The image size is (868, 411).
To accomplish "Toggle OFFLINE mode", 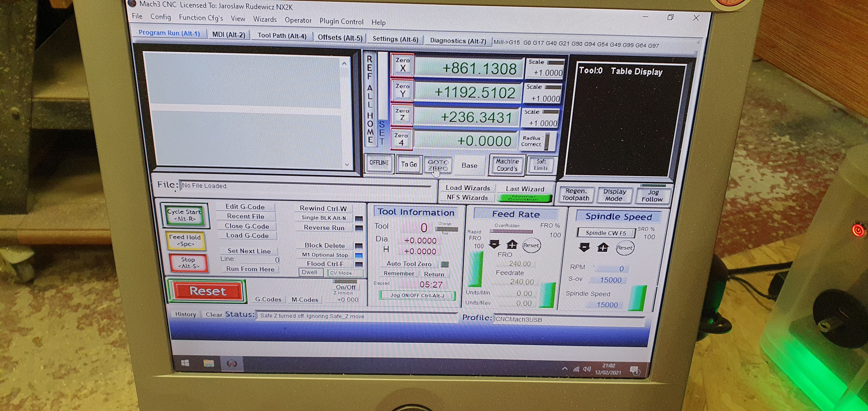I will [379, 163].
